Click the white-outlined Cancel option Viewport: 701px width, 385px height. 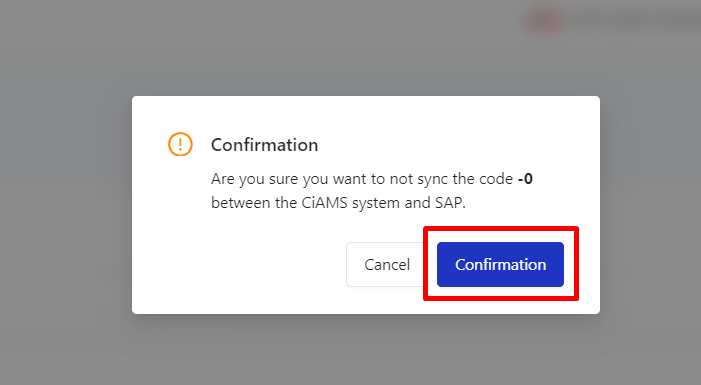(387, 264)
